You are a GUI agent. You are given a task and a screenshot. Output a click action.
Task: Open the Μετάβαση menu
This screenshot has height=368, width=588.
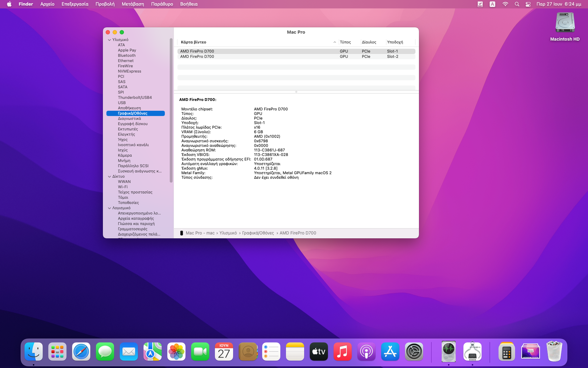133,4
